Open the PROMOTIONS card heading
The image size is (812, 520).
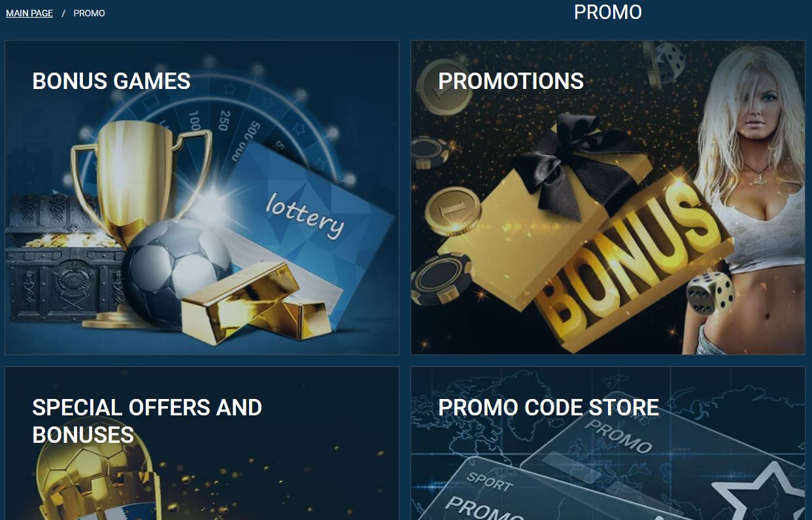click(511, 81)
